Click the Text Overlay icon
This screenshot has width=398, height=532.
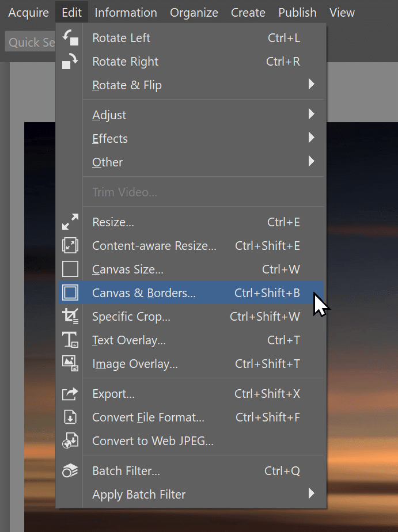click(70, 340)
